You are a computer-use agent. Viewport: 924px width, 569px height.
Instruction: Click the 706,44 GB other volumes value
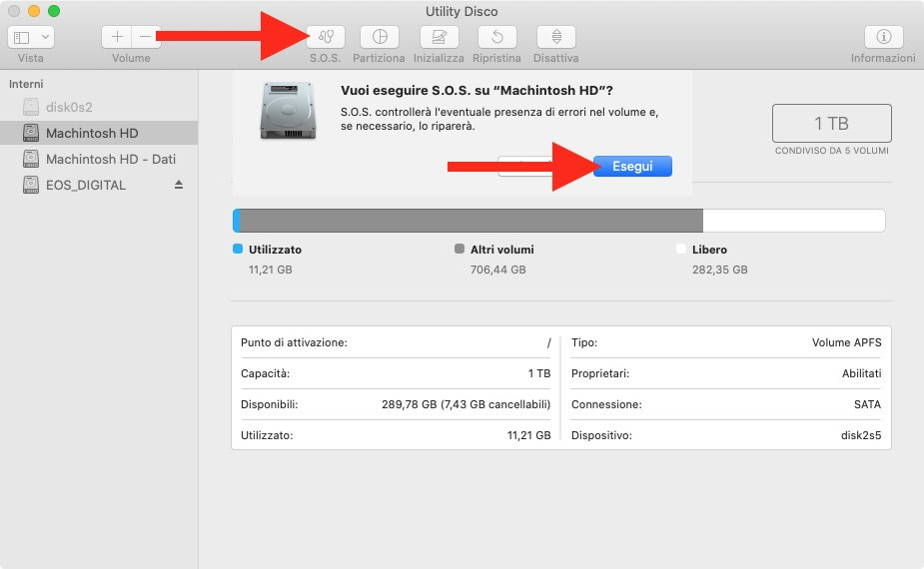(x=497, y=270)
